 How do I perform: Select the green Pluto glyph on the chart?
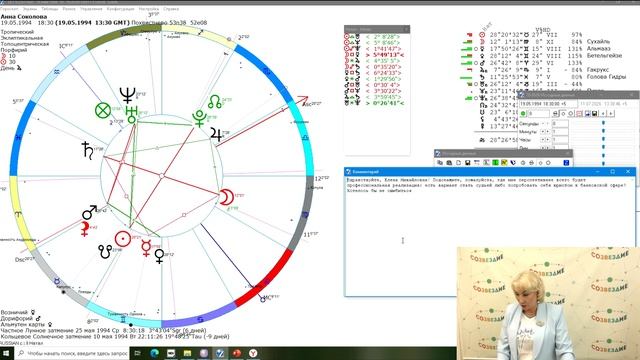coord(200,118)
